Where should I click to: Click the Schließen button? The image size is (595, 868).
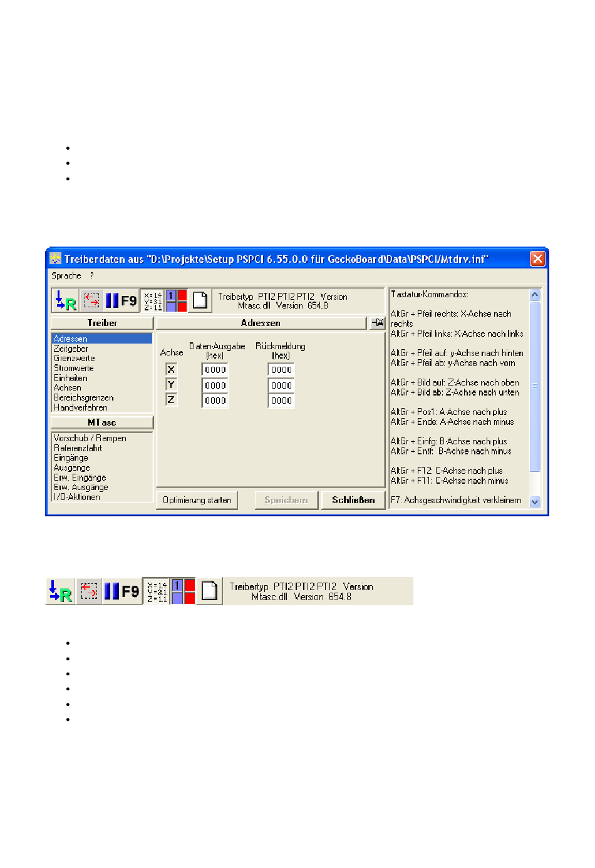click(x=353, y=500)
